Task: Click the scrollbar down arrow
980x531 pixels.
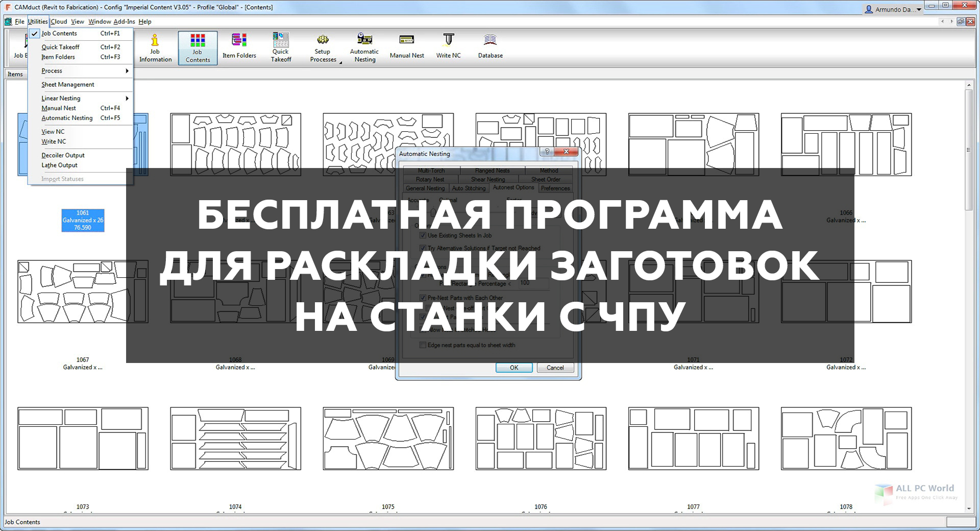Action: pos(968,509)
